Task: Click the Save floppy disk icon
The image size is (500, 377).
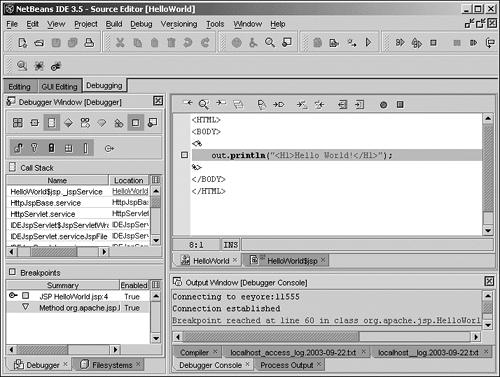Action: (x=56, y=43)
